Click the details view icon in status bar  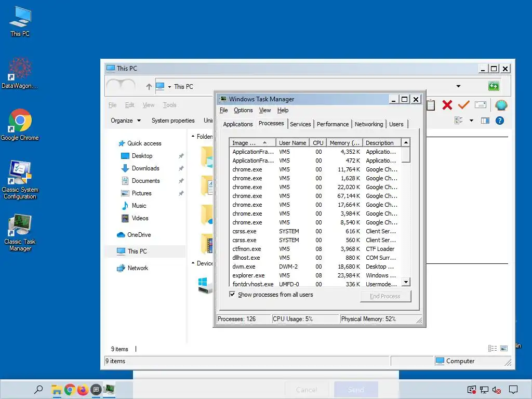[x=493, y=349]
